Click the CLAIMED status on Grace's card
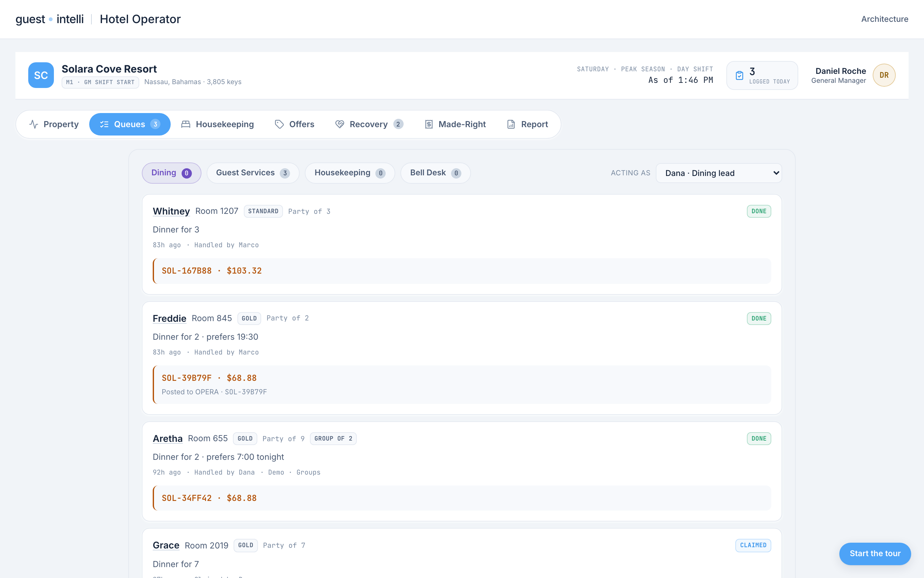This screenshot has width=924, height=578. [753, 545]
